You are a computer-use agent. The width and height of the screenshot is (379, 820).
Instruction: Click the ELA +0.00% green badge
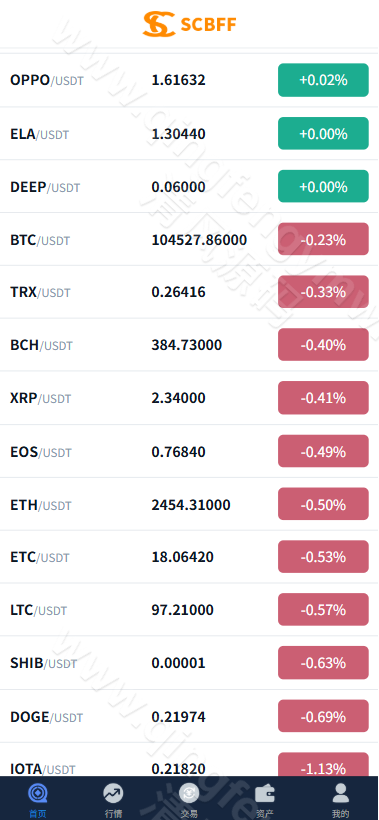click(323, 133)
